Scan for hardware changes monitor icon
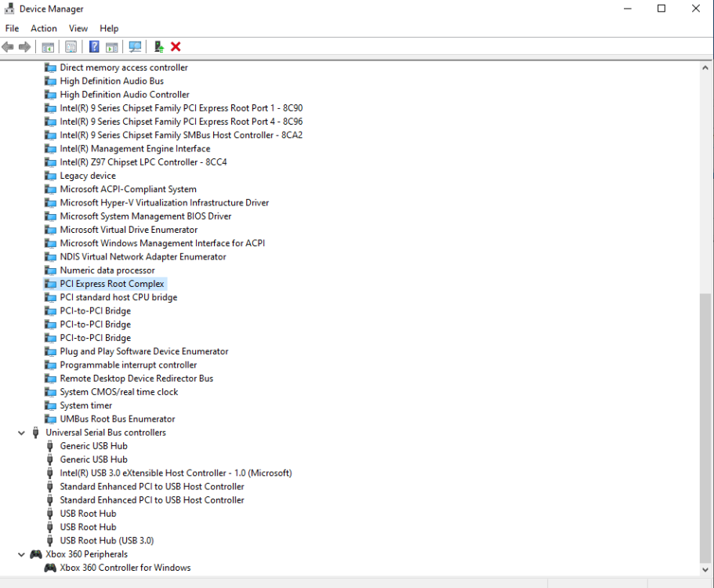This screenshot has height=588, width=714. (x=136, y=46)
